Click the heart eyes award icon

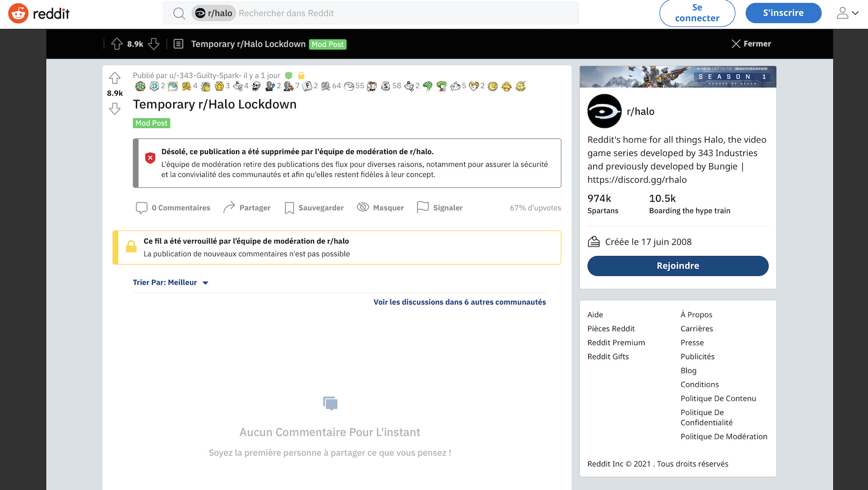(x=473, y=86)
